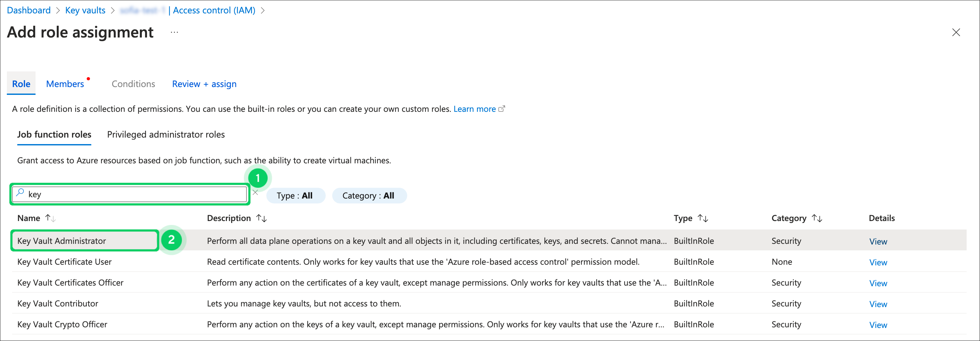Viewport: 980px width, 341px height.
Task: Select Privileged administrator roles tab
Action: tap(166, 135)
